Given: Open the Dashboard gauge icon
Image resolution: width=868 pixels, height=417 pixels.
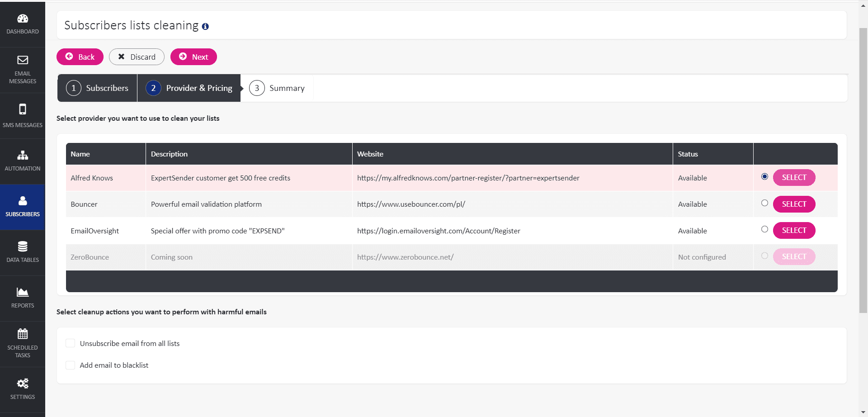Looking at the screenshot, I should [23, 19].
